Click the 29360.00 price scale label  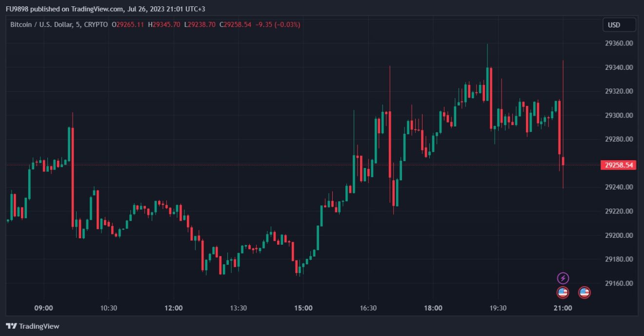(619, 43)
